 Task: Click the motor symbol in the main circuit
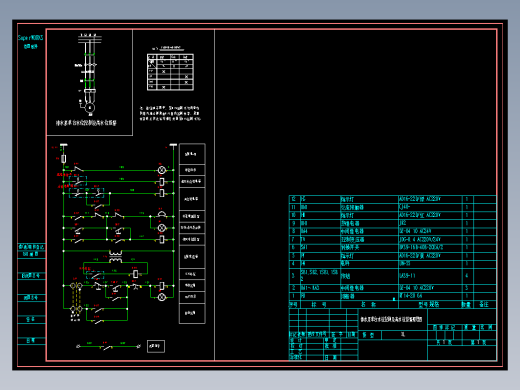pos(90,108)
